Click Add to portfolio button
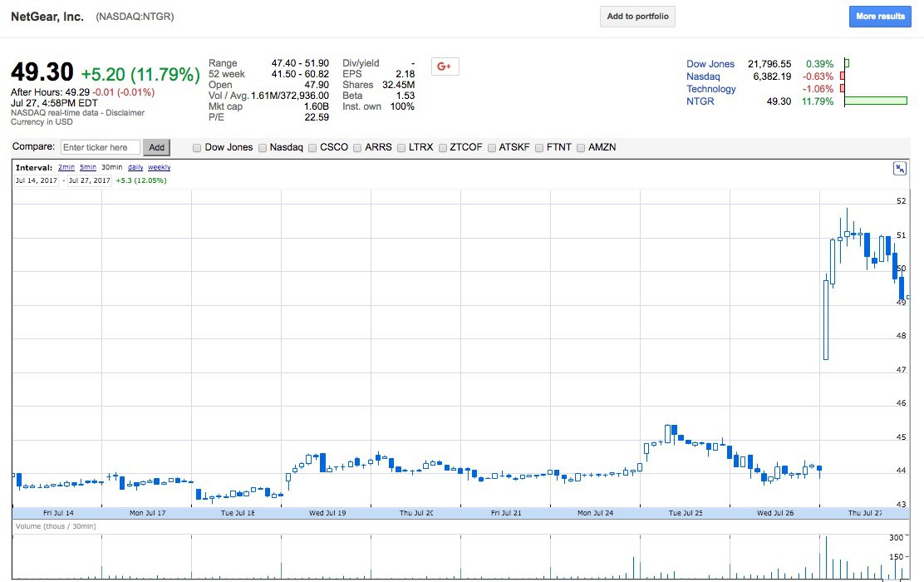 coord(637,17)
